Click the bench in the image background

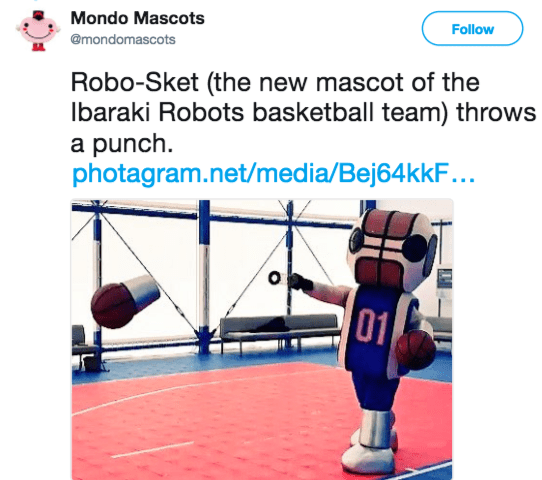point(279,332)
